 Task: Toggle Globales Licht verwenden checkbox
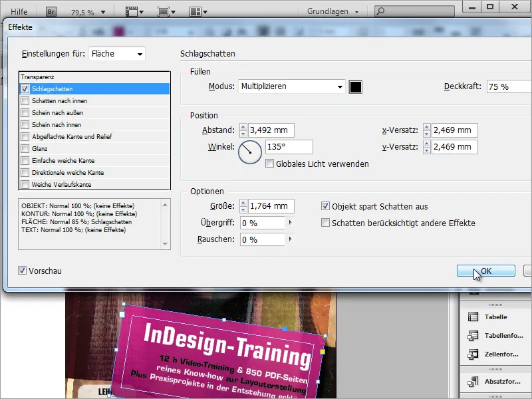pos(270,164)
